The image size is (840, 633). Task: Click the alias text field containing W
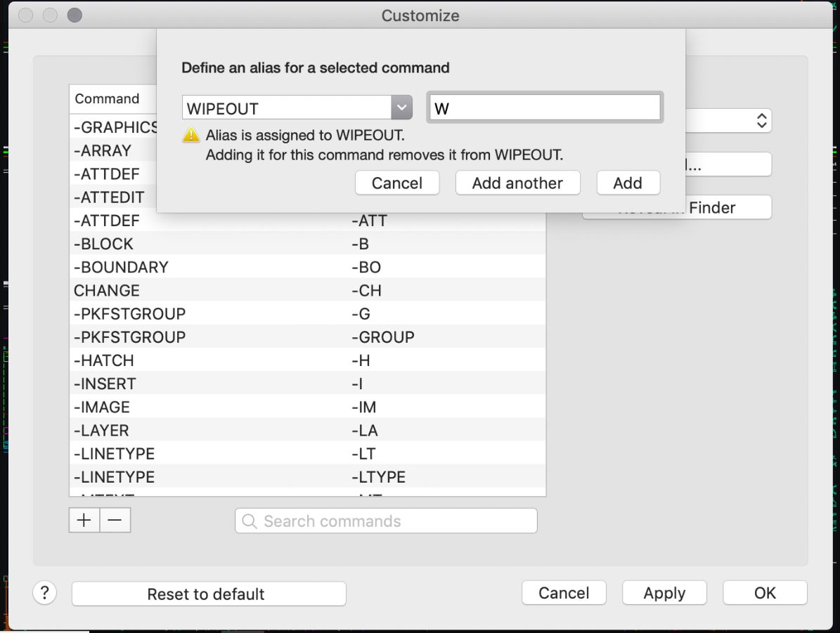coord(545,108)
